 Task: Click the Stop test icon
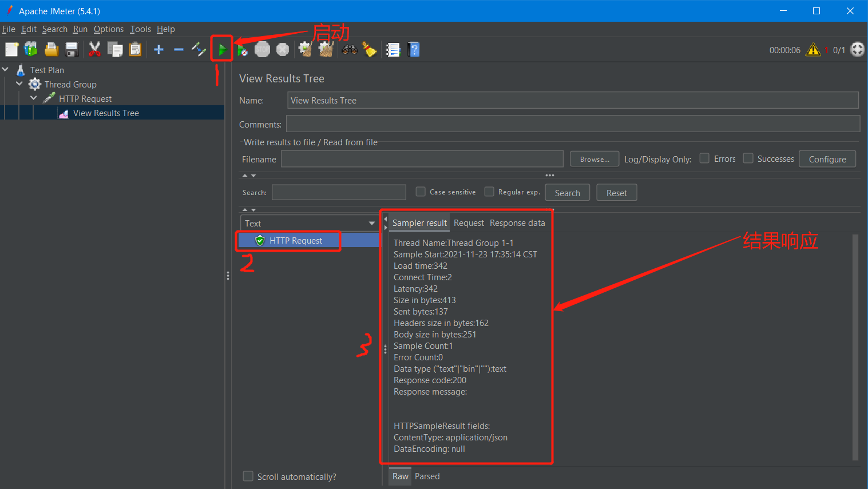point(262,50)
